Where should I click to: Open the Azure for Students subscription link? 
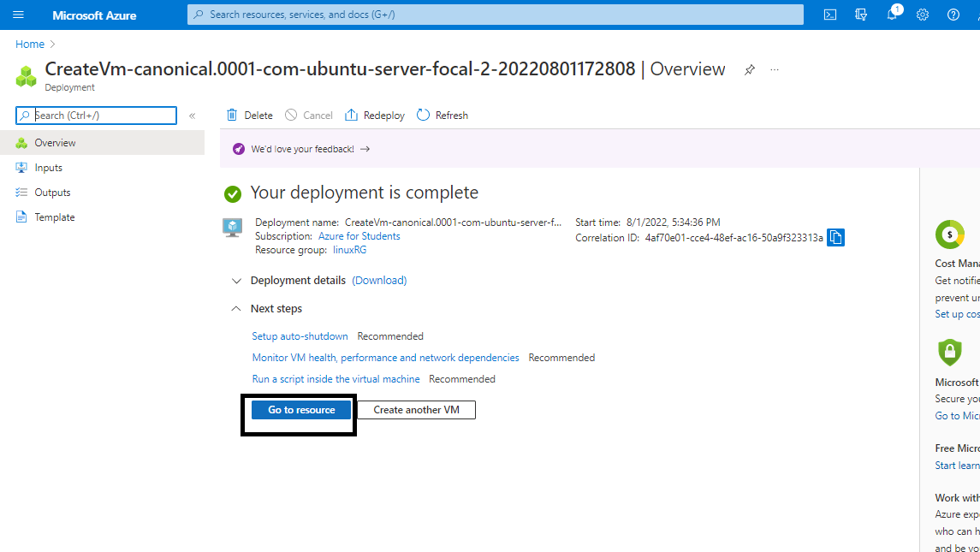pyautogui.click(x=359, y=236)
